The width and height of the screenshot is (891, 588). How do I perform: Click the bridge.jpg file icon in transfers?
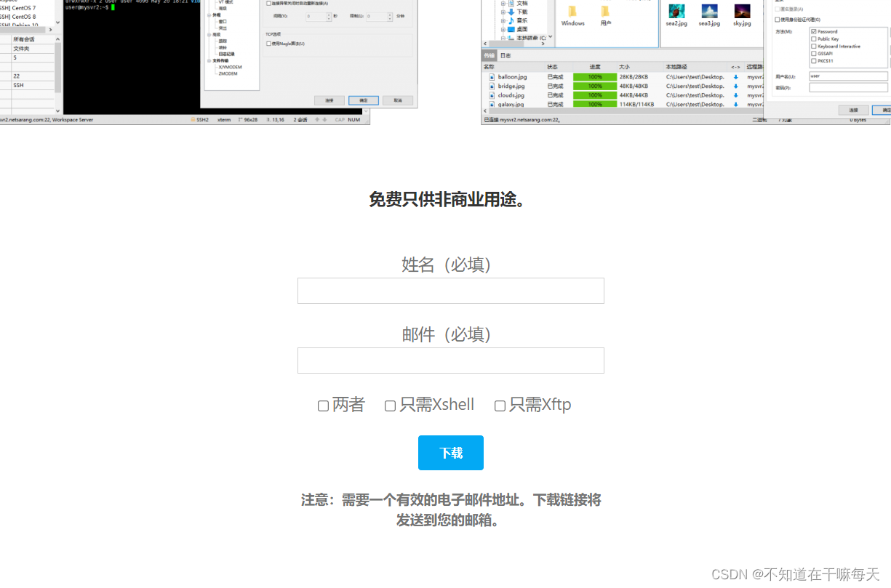(x=492, y=86)
